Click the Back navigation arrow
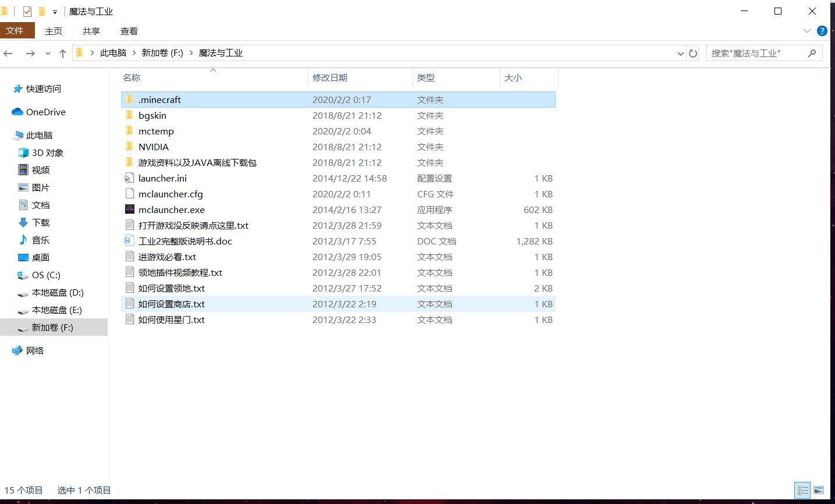The height and width of the screenshot is (504, 835). [x=8, y=53]
